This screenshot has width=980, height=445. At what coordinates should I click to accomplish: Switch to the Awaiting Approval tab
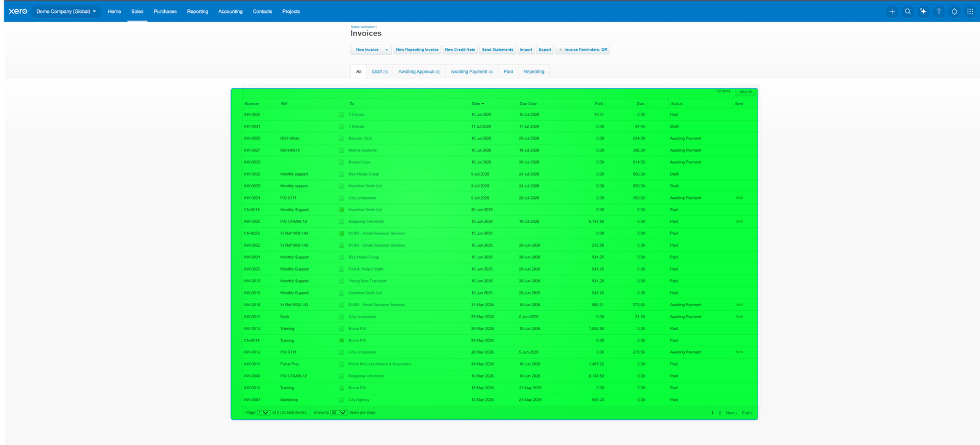[x=419, y=72]
